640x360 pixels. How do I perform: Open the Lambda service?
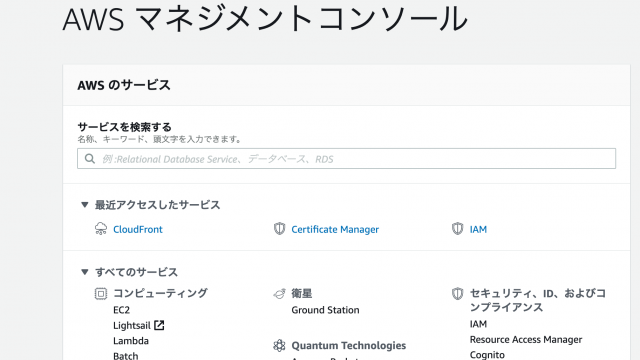pos(131,341)
